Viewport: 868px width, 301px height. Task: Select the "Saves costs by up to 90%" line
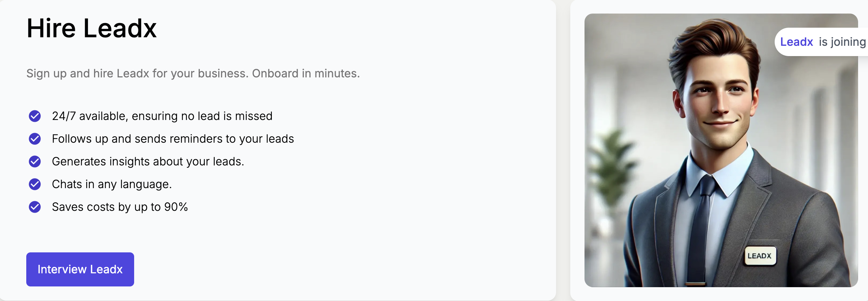click(120, 207)
